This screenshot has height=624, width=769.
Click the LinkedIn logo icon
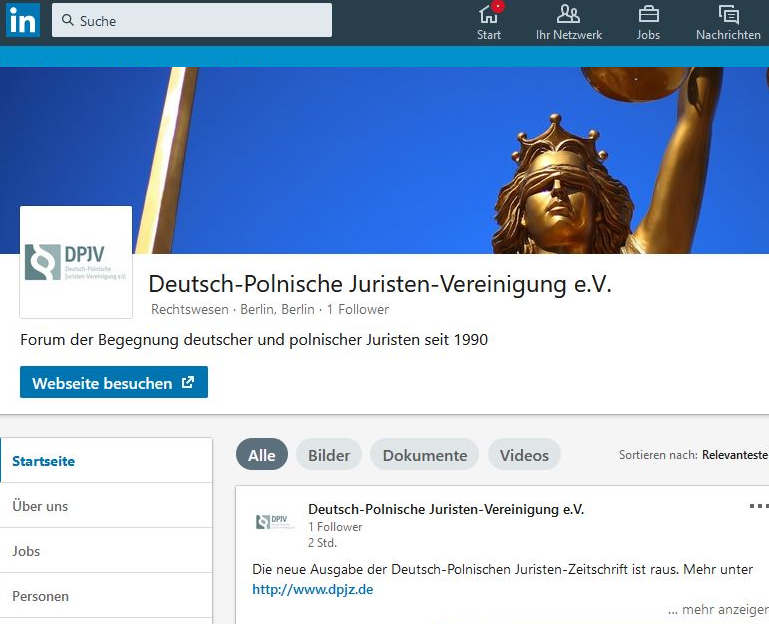point(23,20)
